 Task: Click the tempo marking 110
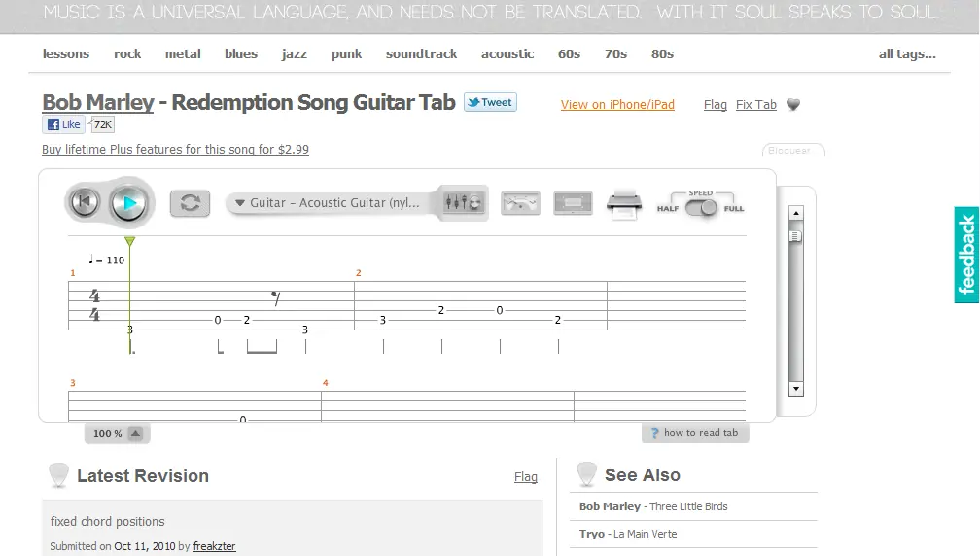pos(107,260)
